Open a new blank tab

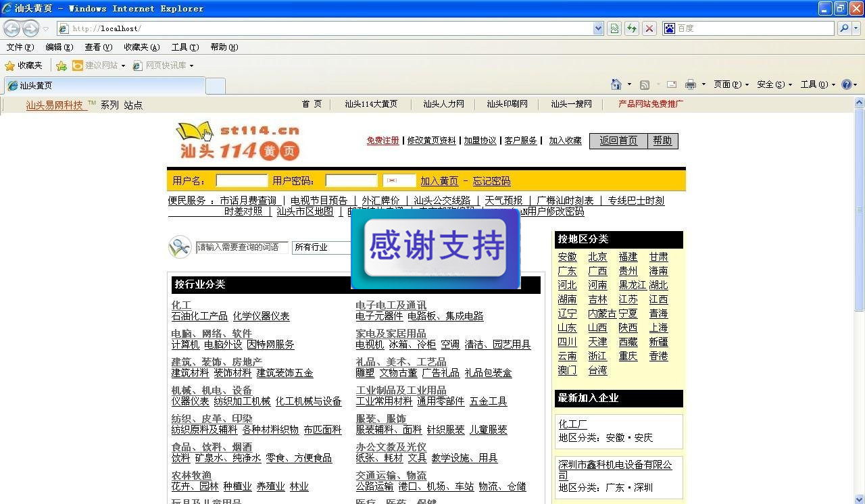click(x=216, y=86)
